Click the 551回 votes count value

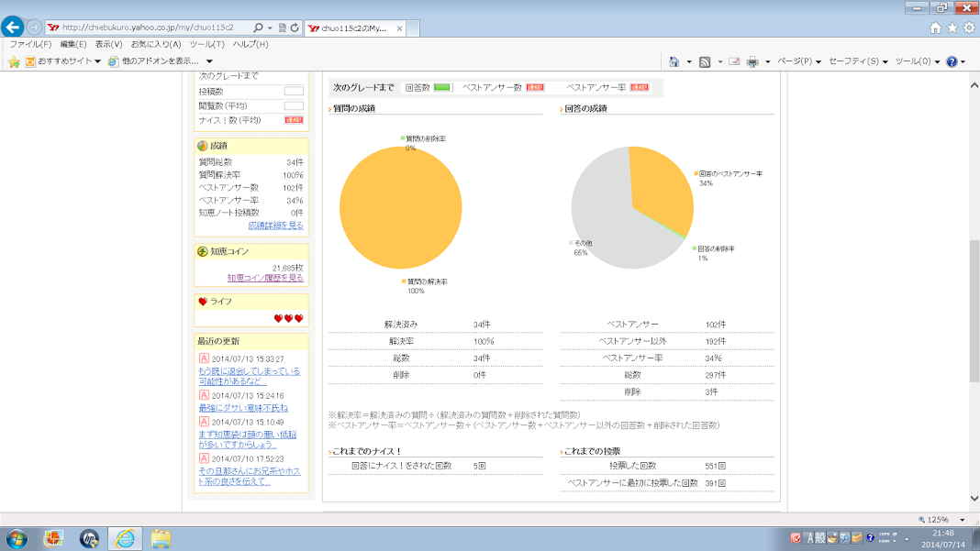[x=715, y=466]
